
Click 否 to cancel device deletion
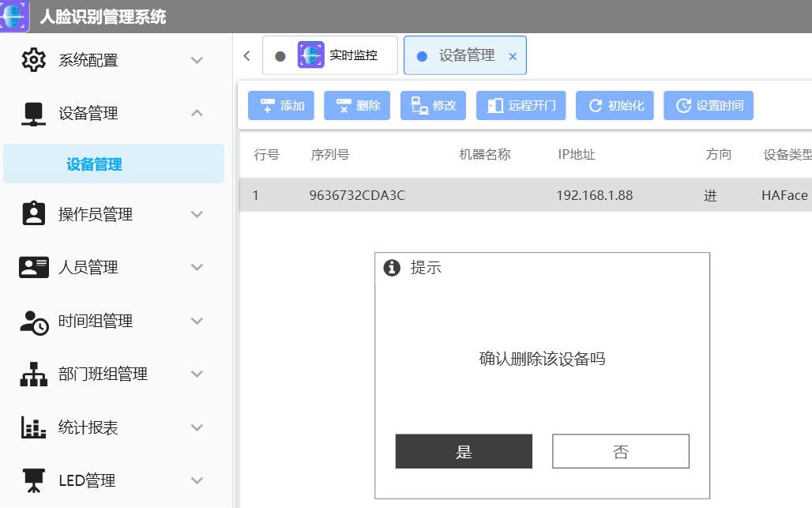click(621, 450)
